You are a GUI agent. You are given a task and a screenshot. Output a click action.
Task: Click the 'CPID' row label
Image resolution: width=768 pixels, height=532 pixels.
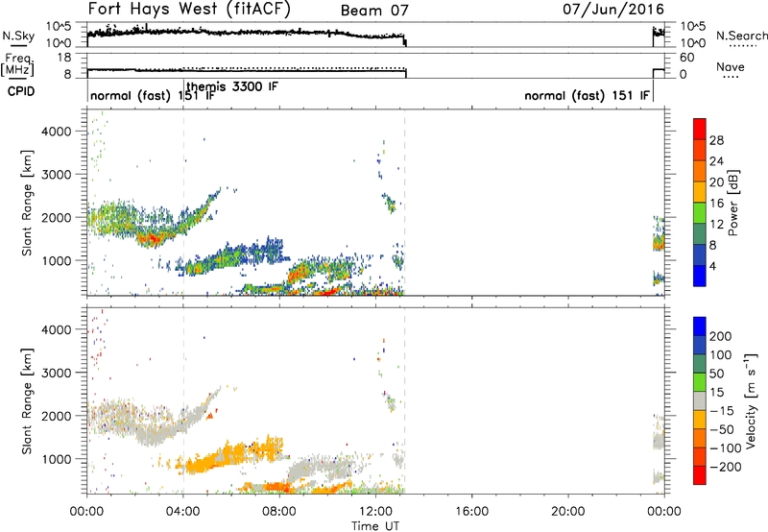(21, 91)
